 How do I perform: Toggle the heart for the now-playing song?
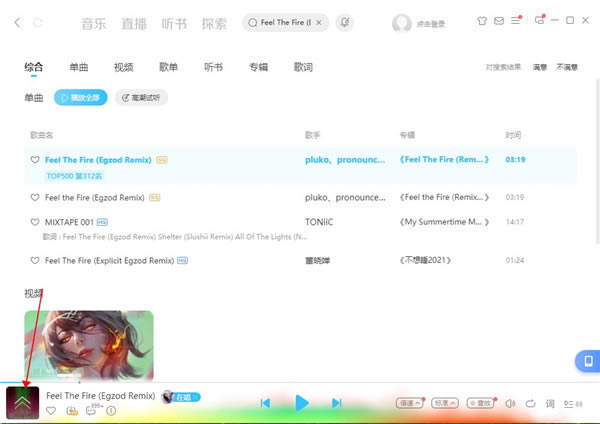pyautogui.click(x=51, y=410)
